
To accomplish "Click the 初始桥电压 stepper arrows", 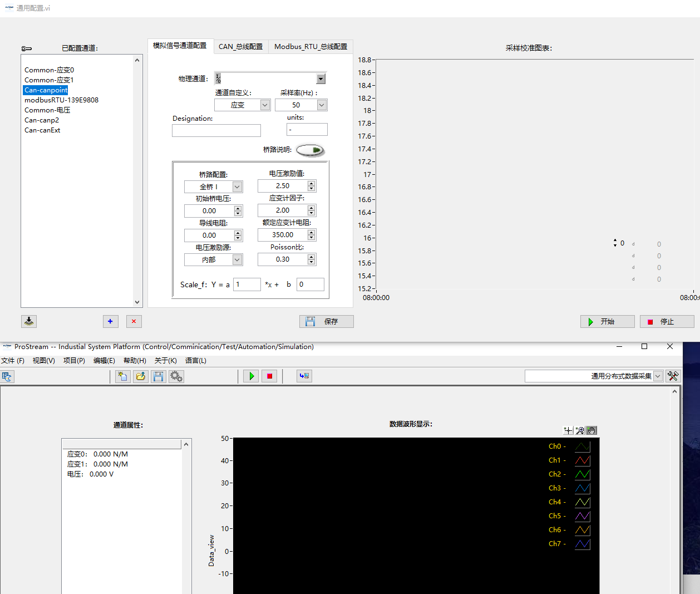I will pyautogui.click(x=238, y=211).
